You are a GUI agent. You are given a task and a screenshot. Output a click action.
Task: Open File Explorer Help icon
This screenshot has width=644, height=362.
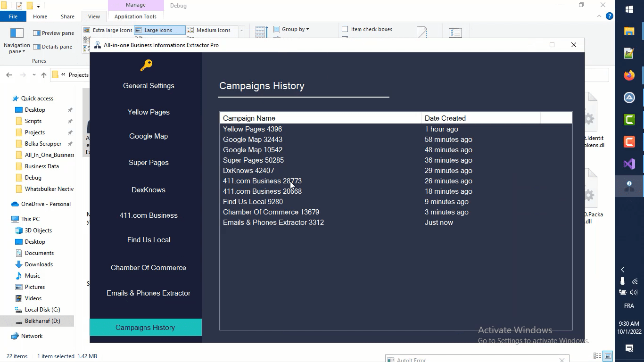[609, 16]
